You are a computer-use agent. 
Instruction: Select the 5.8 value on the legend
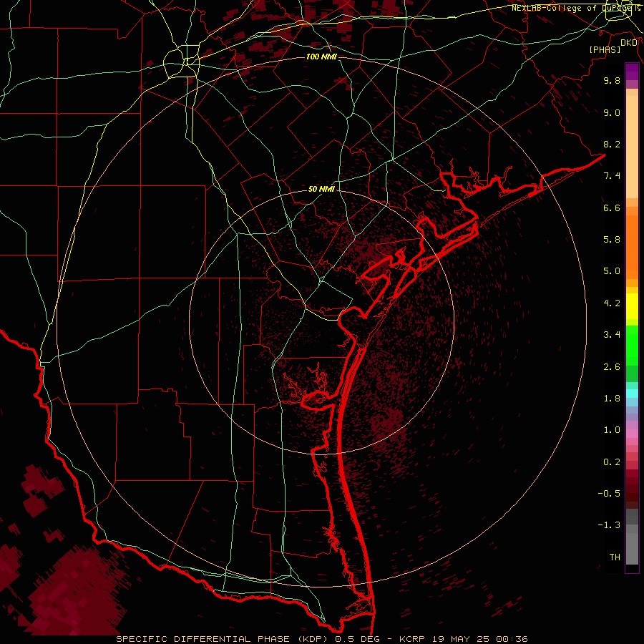(x=612, y=240)
